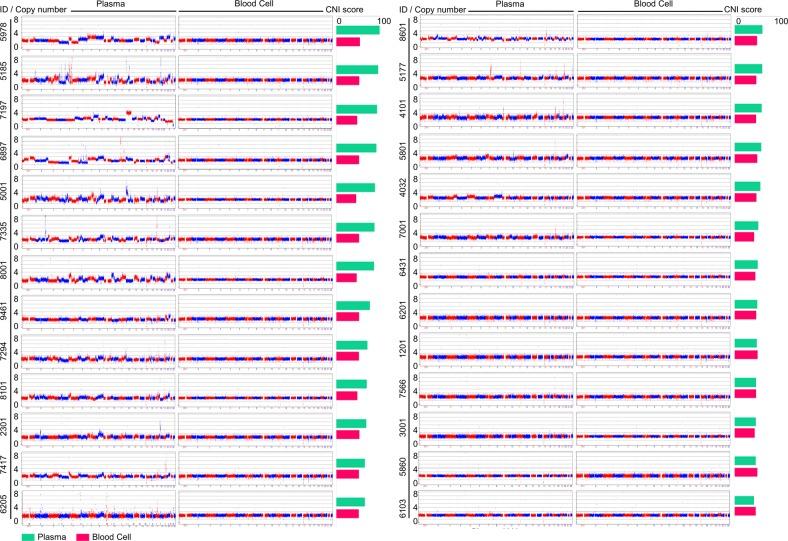
Task: Select the red CNI bar for sample 1201
Action: coord(746,355)
